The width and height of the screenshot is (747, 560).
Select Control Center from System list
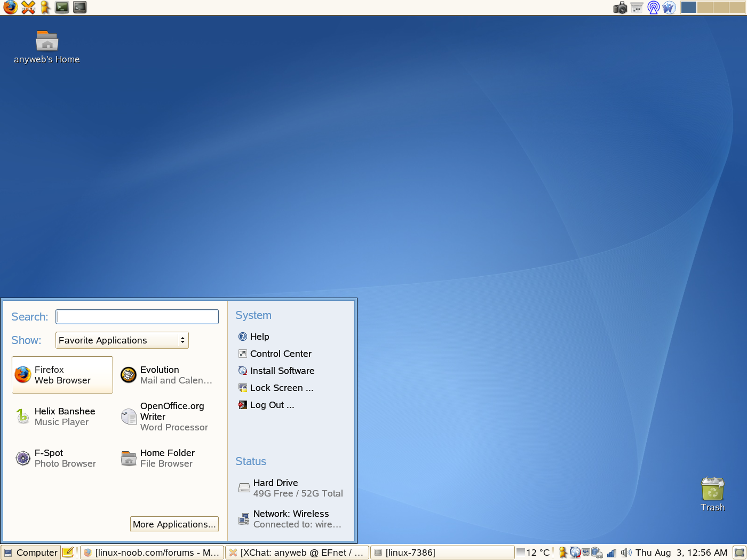click(x=280, y=354)
